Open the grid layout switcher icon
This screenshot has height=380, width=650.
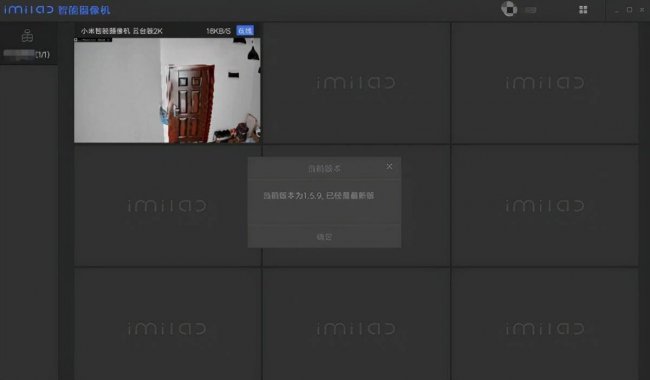(x=583, y=10)
